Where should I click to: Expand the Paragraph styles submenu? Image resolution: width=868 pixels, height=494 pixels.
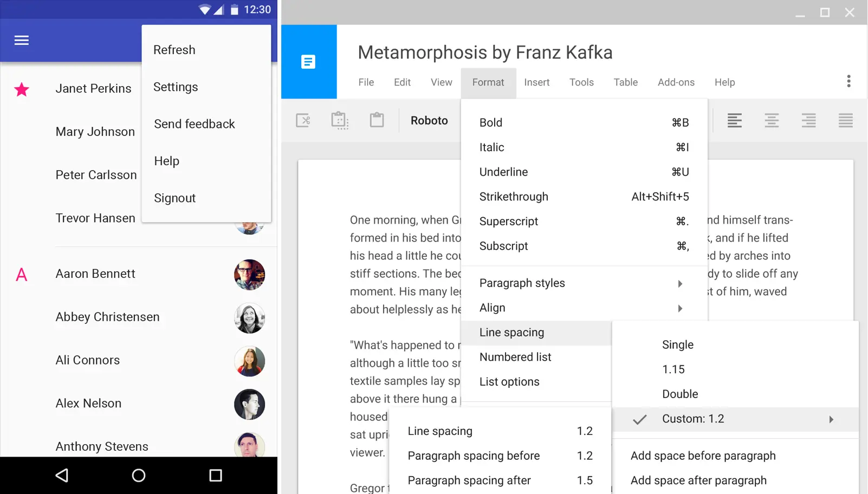click(x=584, y=283)
